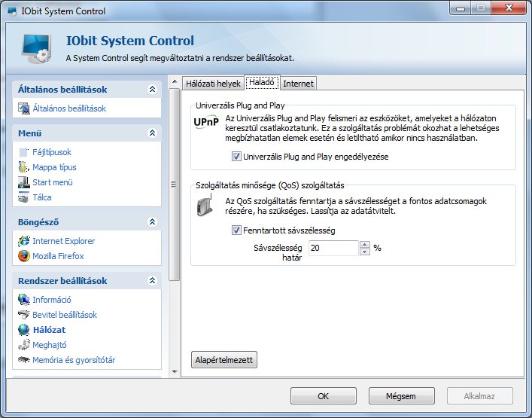Click the sidebar scrollbar down arrow
Screen dimensions: 532x418
(175, 372)
